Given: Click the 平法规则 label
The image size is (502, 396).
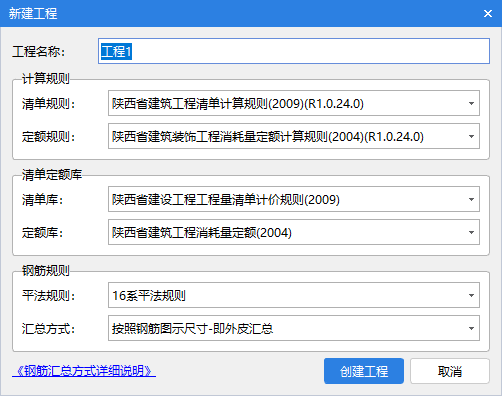Looking at the screenshot, I should [x=49, y=295].
